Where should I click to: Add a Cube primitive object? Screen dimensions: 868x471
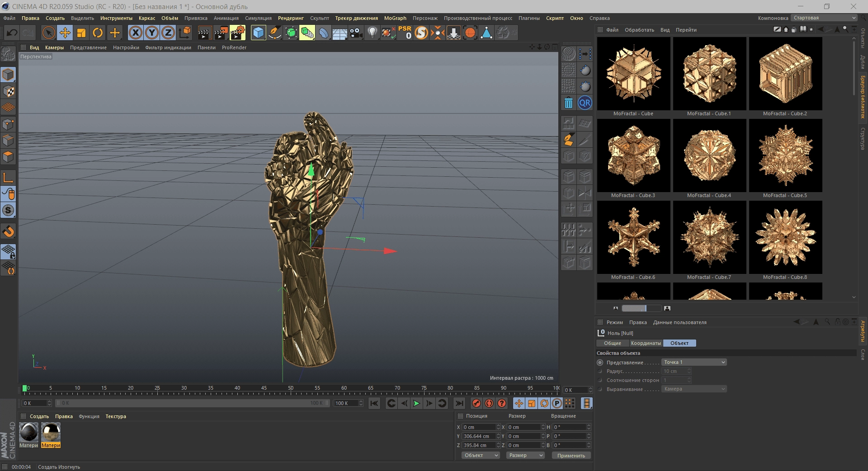point(258,33)
